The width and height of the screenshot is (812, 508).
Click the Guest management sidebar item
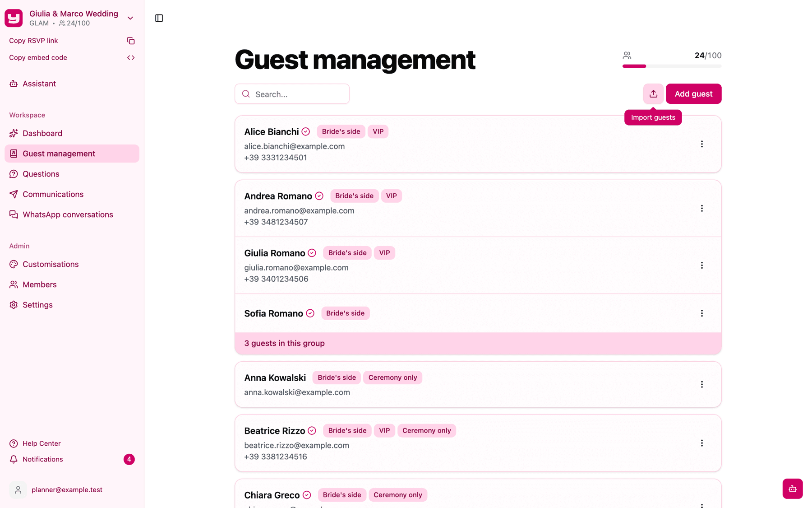(x=72, y=154)
